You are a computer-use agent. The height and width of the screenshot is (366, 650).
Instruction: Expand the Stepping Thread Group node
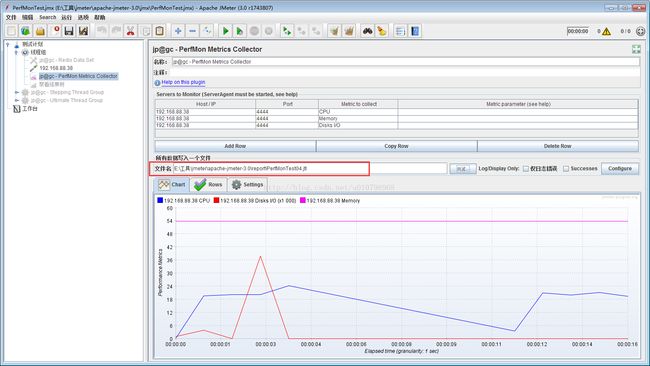click(x=17, y=92)
